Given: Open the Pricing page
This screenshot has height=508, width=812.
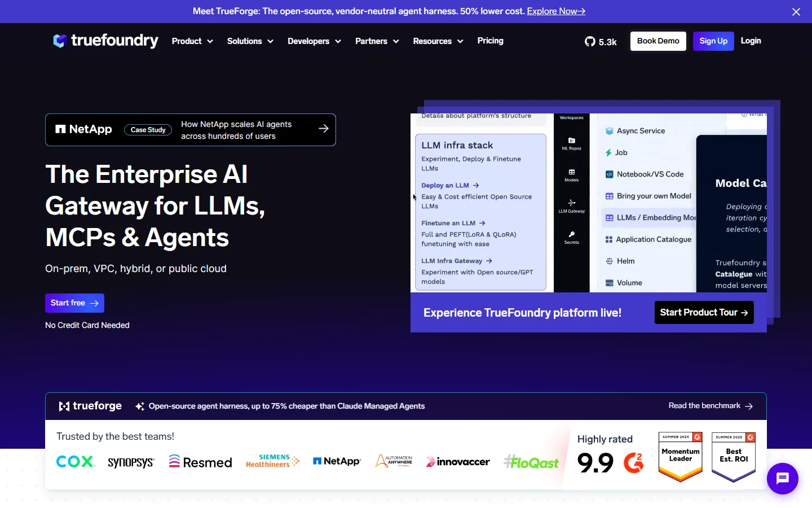Looking at the screenshot, I should 490,41.
